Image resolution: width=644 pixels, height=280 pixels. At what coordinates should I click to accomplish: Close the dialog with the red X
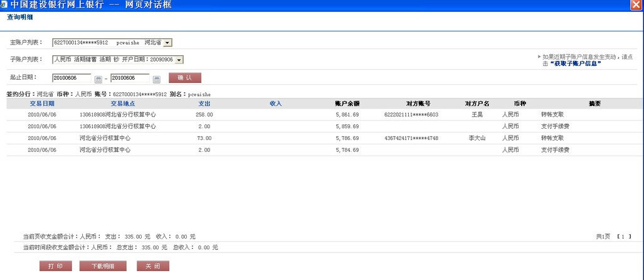(636, 5)
